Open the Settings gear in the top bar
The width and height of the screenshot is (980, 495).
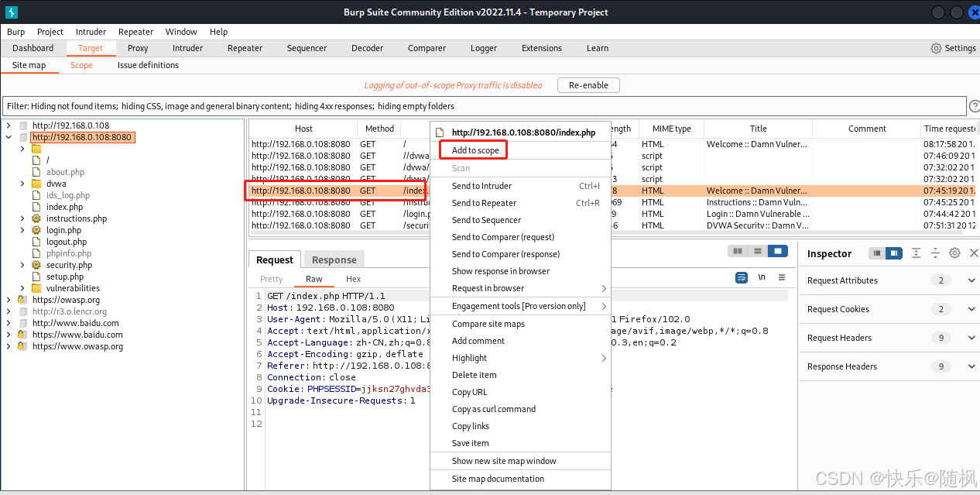(936, 48)
